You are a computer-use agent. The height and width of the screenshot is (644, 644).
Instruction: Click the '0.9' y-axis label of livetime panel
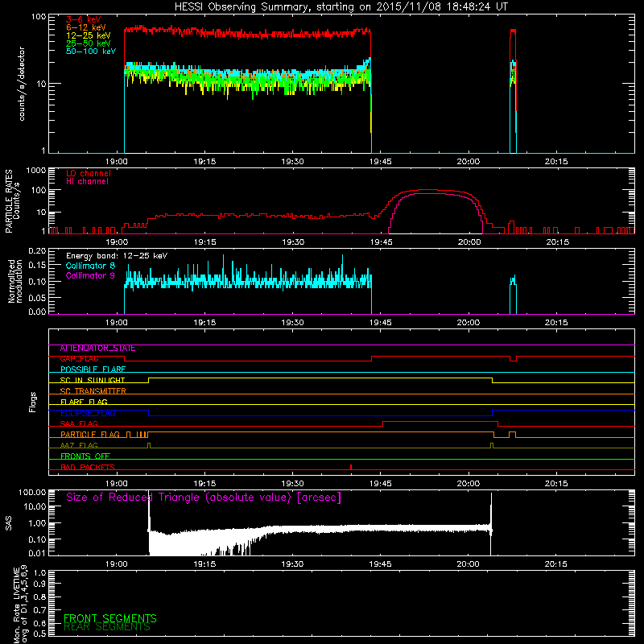click(x=39, y=584)
